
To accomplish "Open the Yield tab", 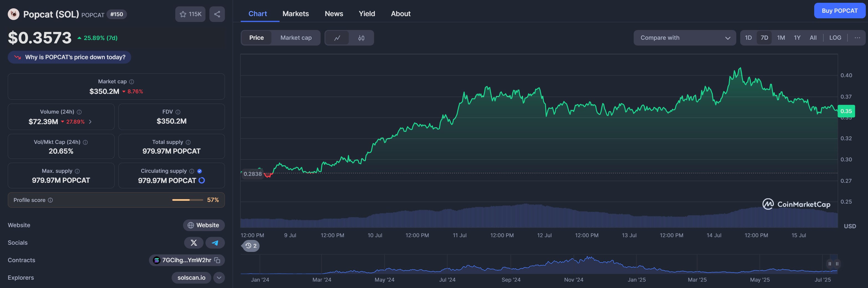I will point(367,14).
